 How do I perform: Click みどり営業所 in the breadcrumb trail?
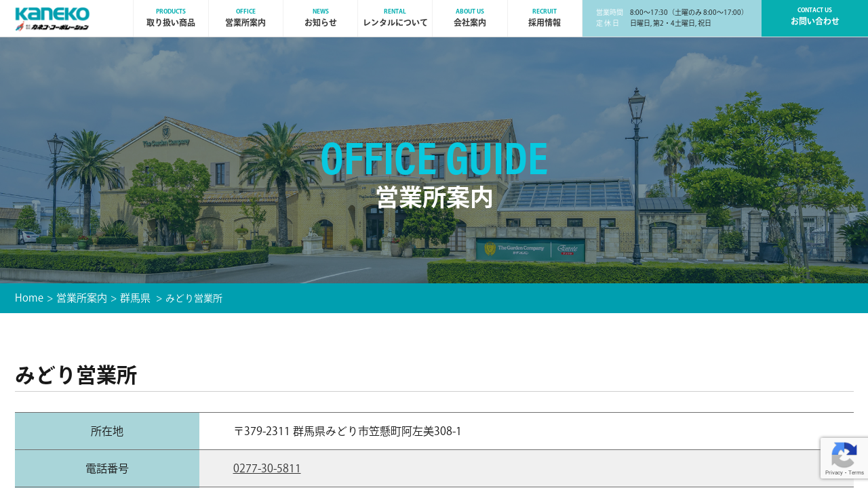pyautogui.click(x=194, y=298)
